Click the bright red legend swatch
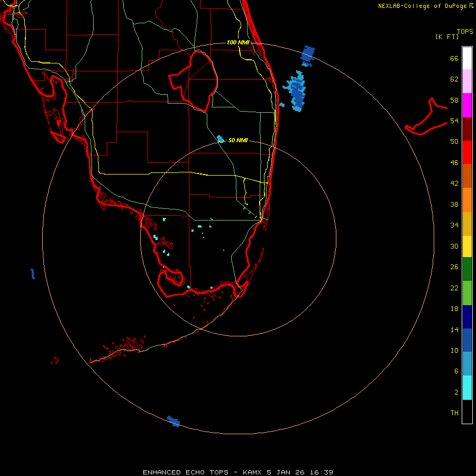The height and width of the screenshot is (476, 476). [x=467, y=152]
